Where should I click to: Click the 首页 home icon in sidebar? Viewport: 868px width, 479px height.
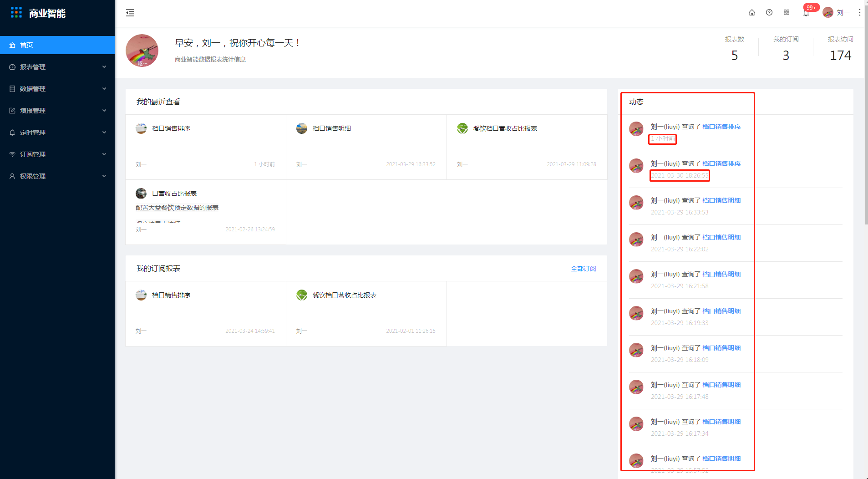(12, 45)
